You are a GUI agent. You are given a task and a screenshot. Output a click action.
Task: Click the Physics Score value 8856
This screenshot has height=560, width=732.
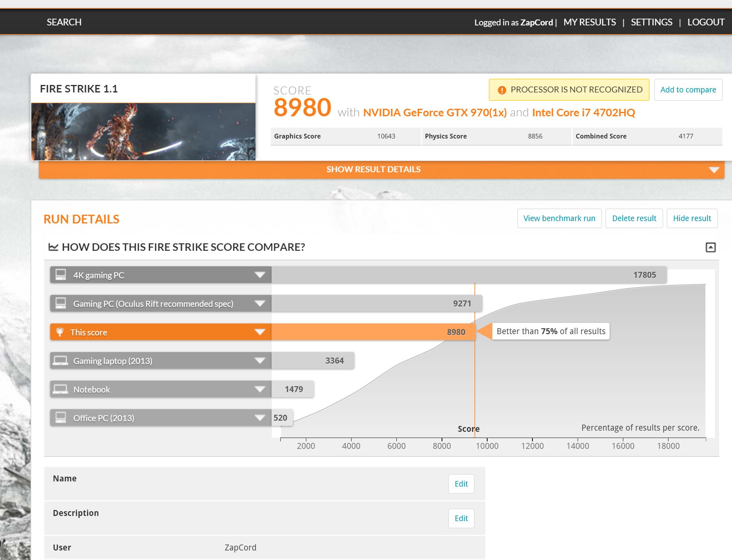[535, 136]
